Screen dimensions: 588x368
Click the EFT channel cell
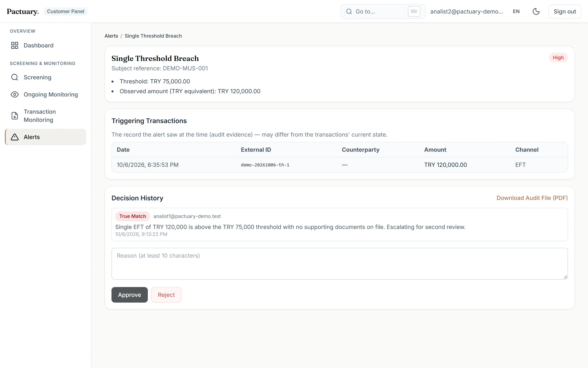pyautogui.click(x=520, y=165)
